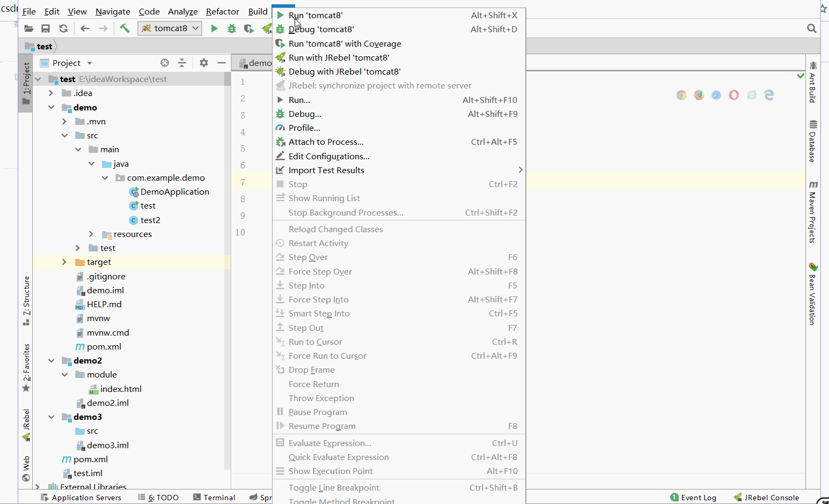Click the Save All toolbar icon
Image resolution: width=829 pixels, height=504 pixels.
[46, 28]
